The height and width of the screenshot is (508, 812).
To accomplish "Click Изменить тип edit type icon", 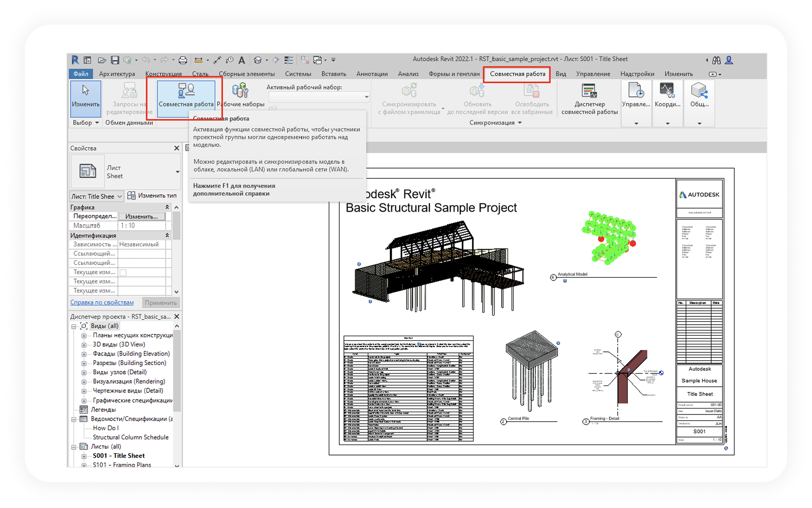I will [x=132, y=196].
